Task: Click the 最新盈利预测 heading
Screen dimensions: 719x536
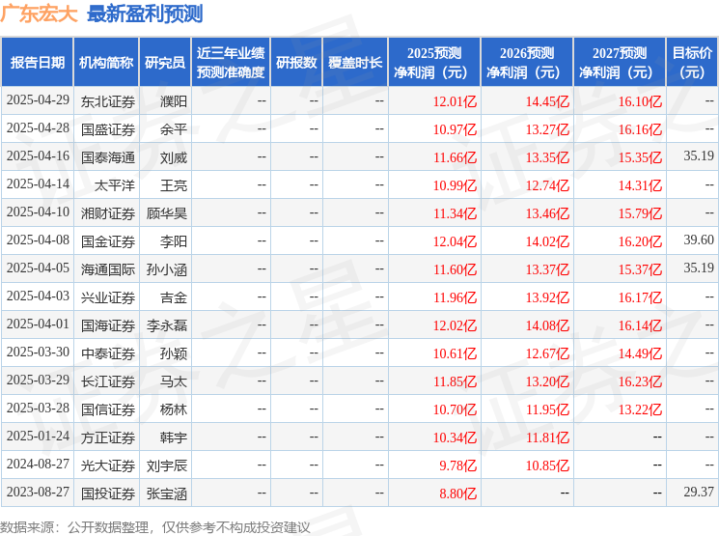Action: pos(145,14)
